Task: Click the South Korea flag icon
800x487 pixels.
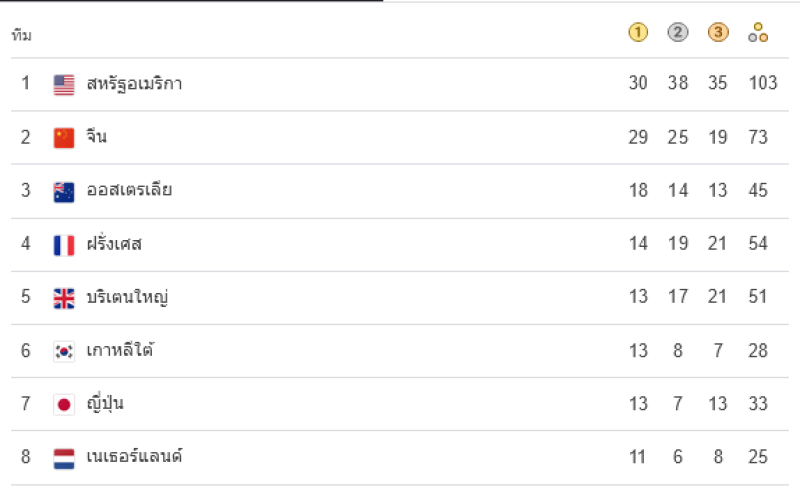Action: [64, 351]
